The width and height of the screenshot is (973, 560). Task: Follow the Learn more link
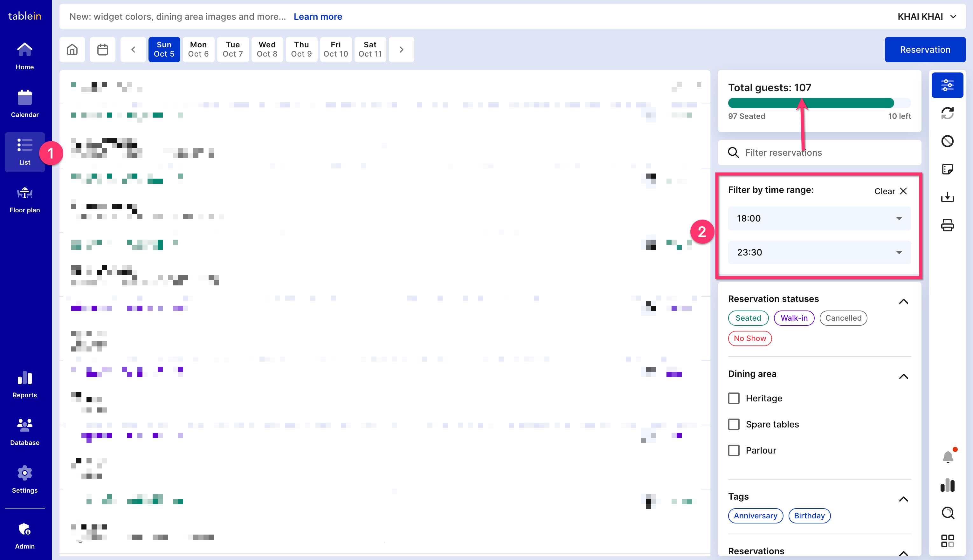(x=317, y=17)
